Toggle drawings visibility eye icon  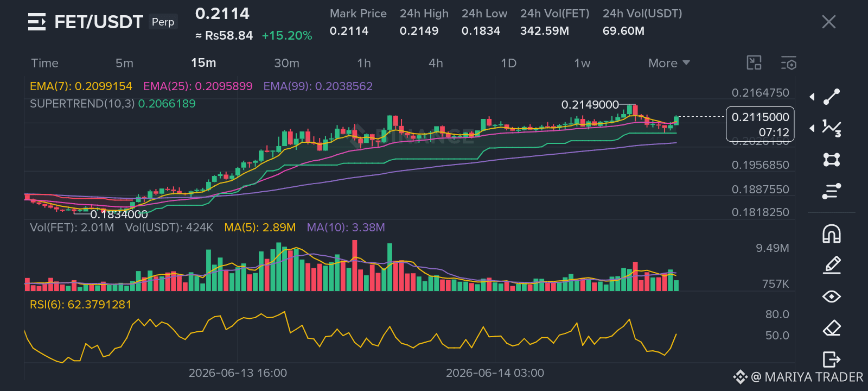[832, 297]
